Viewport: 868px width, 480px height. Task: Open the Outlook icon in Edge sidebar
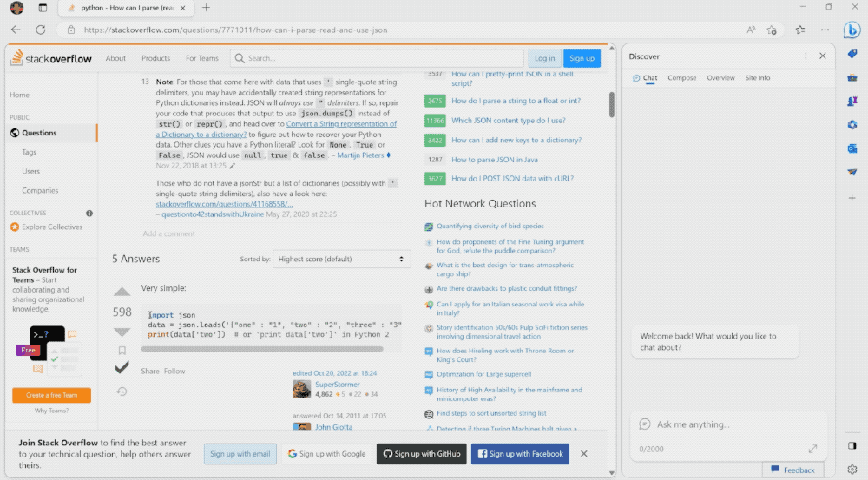852,148
